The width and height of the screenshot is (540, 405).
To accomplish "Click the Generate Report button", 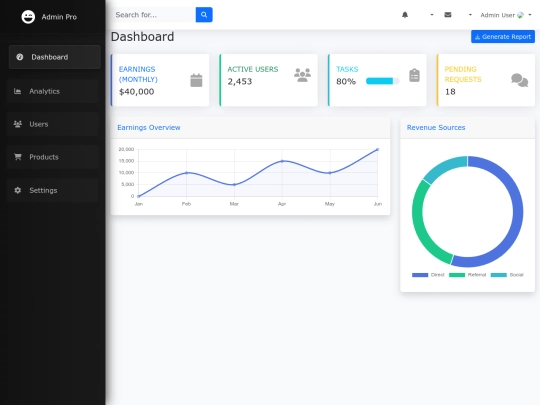I will pos(503,37).
